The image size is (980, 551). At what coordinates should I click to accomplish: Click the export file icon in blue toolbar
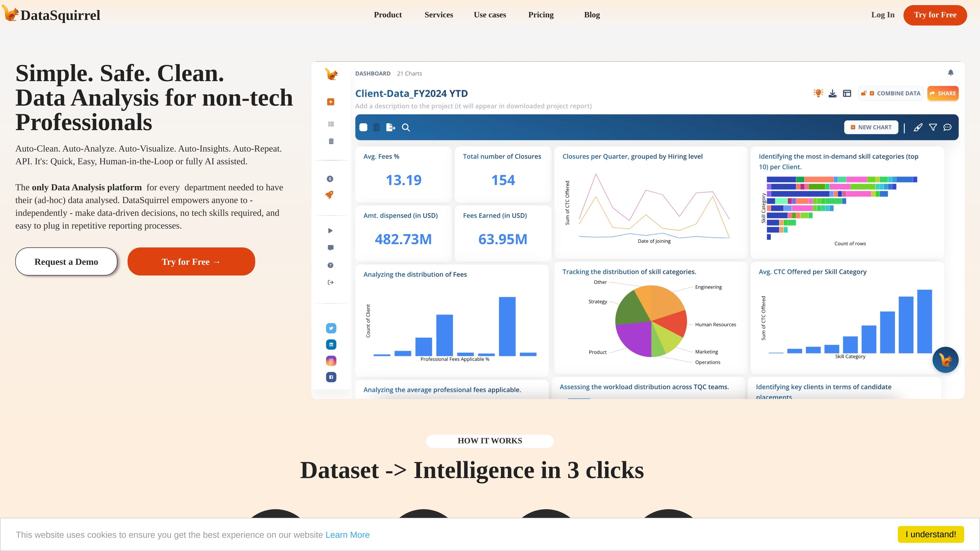(391, 127)
